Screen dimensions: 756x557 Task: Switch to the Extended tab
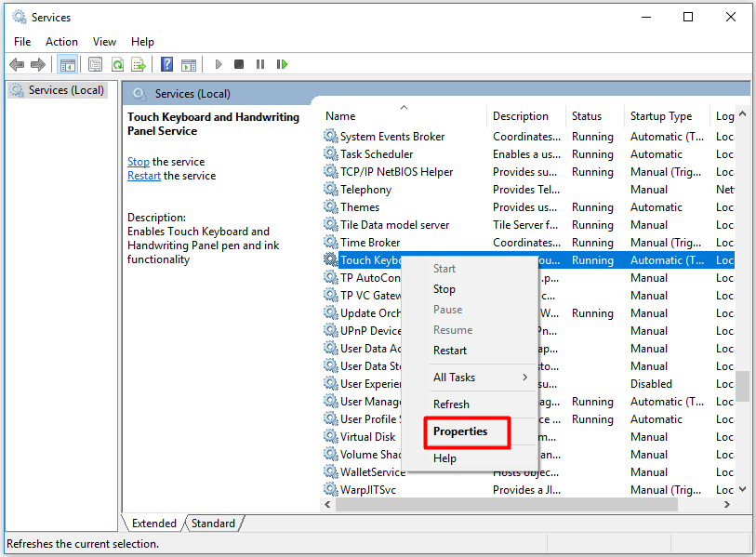point(154,524)
